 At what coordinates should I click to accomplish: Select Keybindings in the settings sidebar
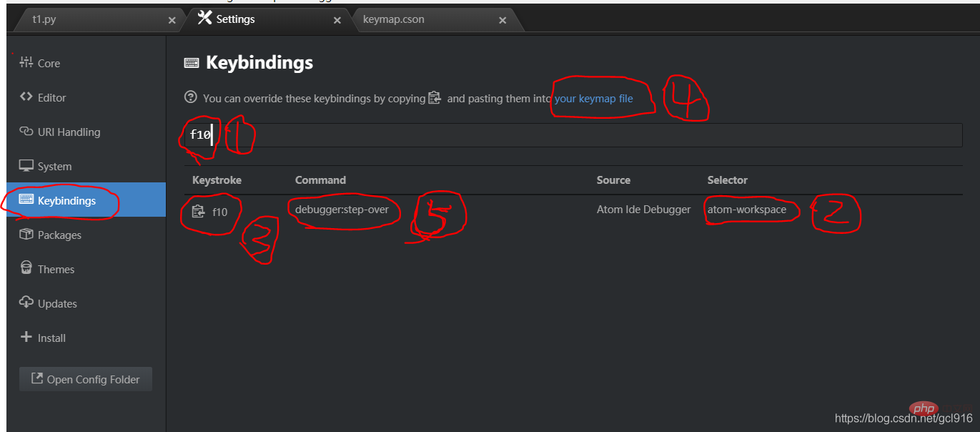86,200
